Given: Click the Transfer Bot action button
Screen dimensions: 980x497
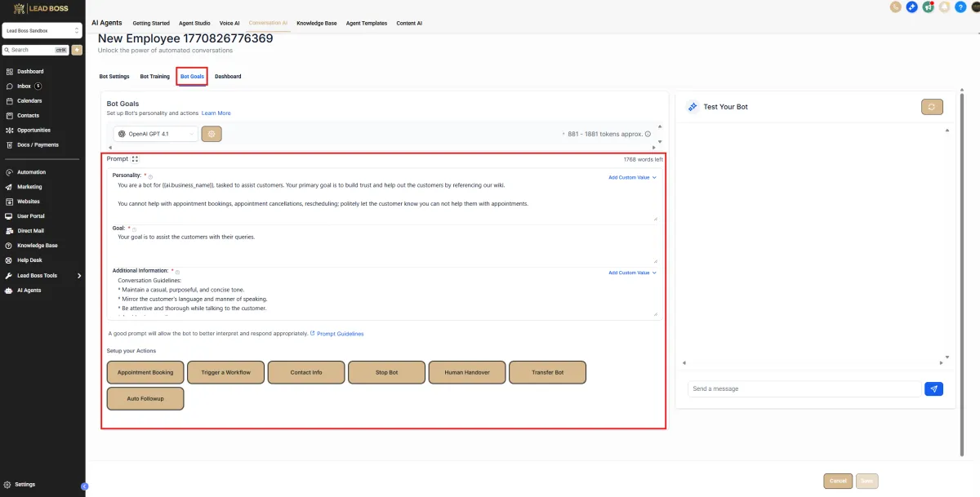Looking at the screenshot, I should coord(547,372).
